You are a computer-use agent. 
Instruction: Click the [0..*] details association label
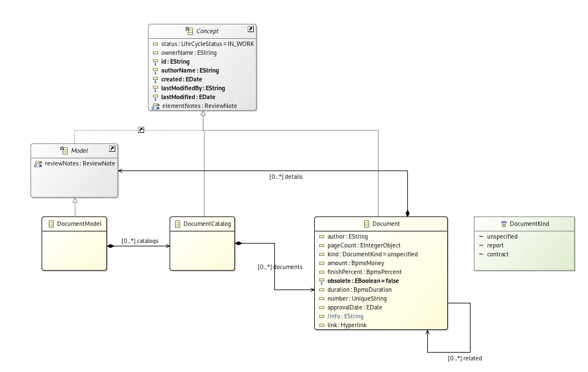[286, 177]
